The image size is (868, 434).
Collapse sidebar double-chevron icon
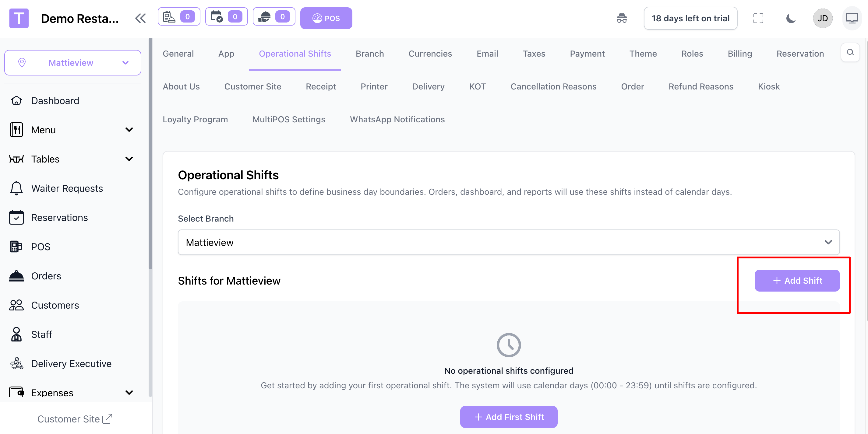[140, 18]
